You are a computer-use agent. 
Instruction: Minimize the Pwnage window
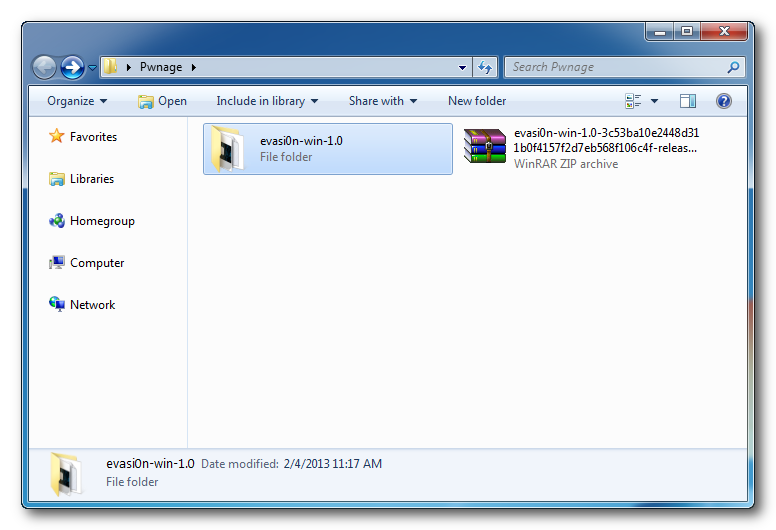[x=660, y=31]
